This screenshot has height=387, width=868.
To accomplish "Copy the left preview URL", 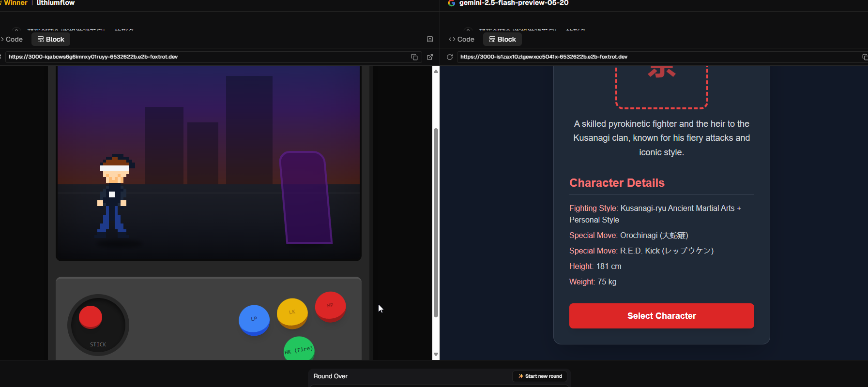I will [414, 57].
